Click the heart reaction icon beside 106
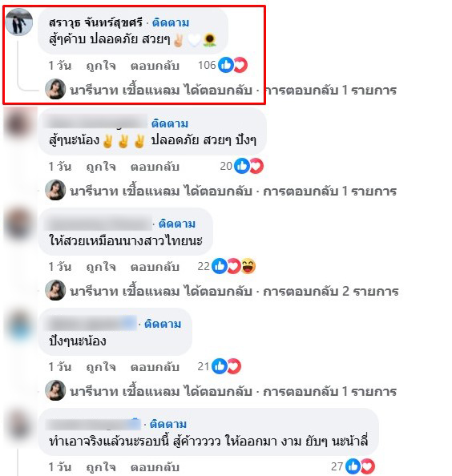The image size is (452, 476). click(240, 65)
